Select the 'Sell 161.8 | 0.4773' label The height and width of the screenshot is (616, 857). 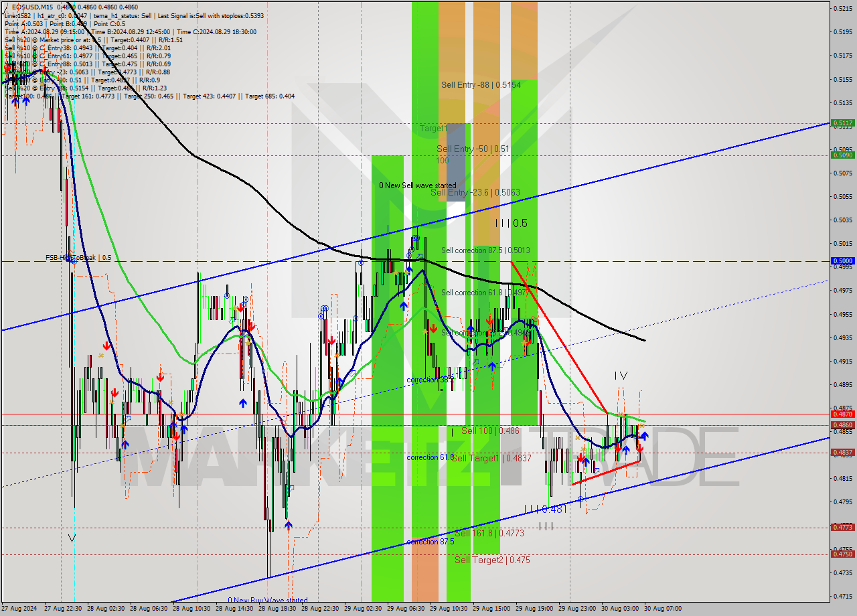coord(489,533)
